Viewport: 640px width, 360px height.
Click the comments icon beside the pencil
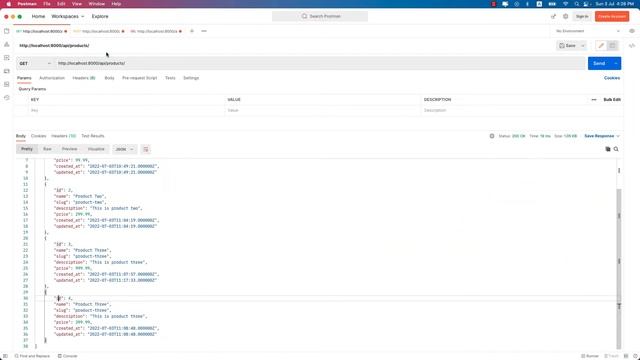(x=612, y=46)
